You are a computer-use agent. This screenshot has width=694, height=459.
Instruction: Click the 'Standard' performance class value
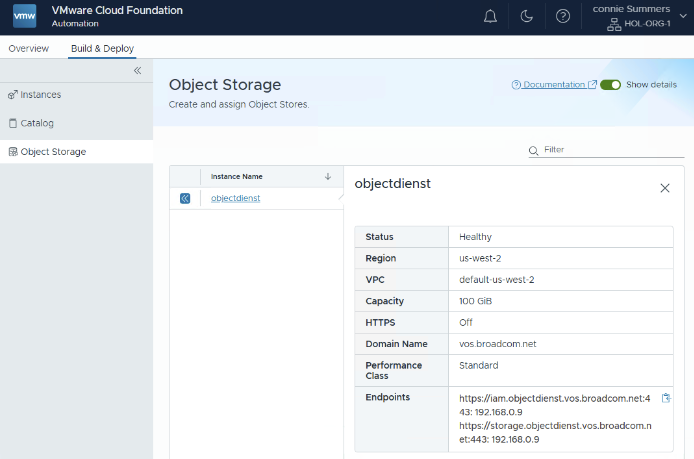tap(478, 365)
